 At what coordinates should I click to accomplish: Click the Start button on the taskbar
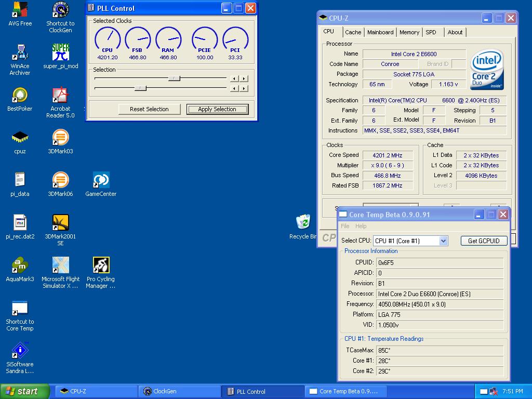(25, 391)
